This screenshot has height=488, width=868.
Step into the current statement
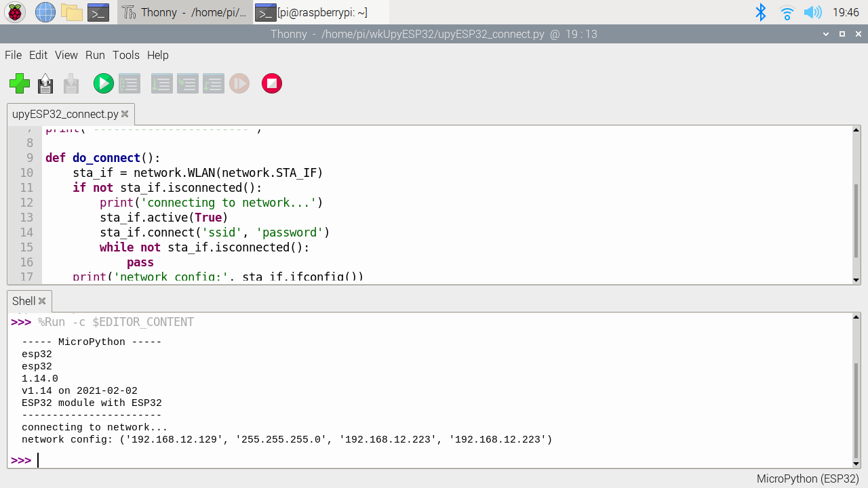187,83
